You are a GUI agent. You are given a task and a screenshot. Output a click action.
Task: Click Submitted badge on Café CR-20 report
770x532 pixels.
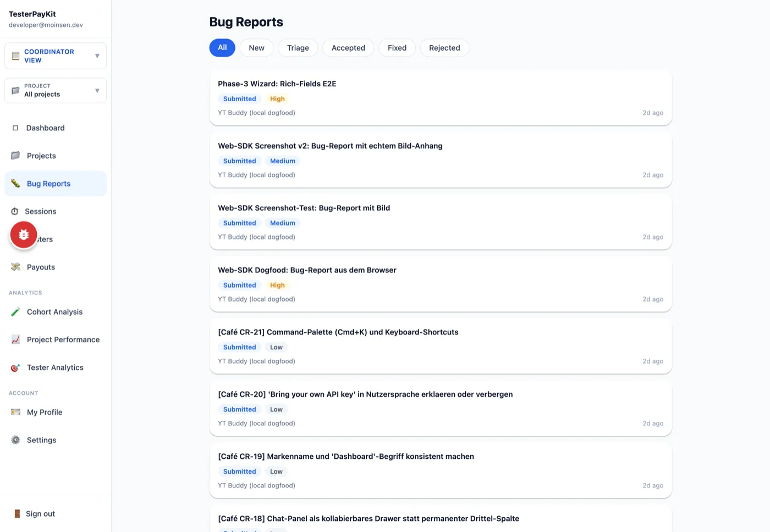[x=239, y=410]
